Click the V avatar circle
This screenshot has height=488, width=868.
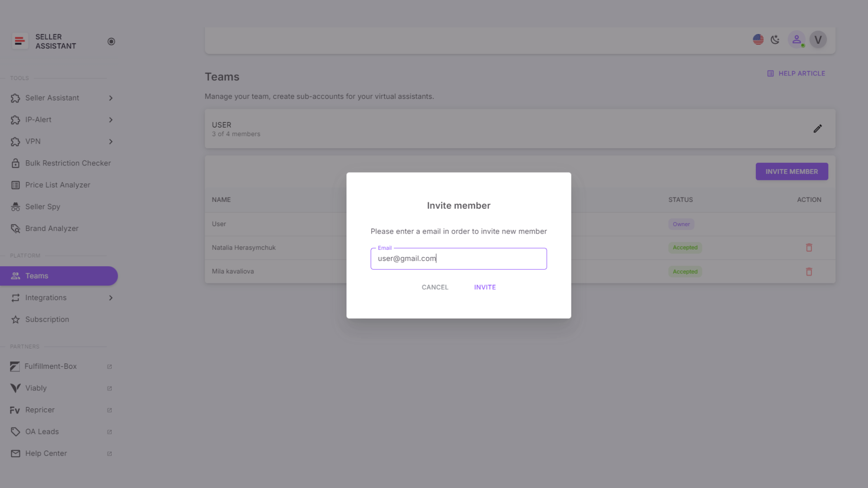pyautogui.click(x=818, y=40)
